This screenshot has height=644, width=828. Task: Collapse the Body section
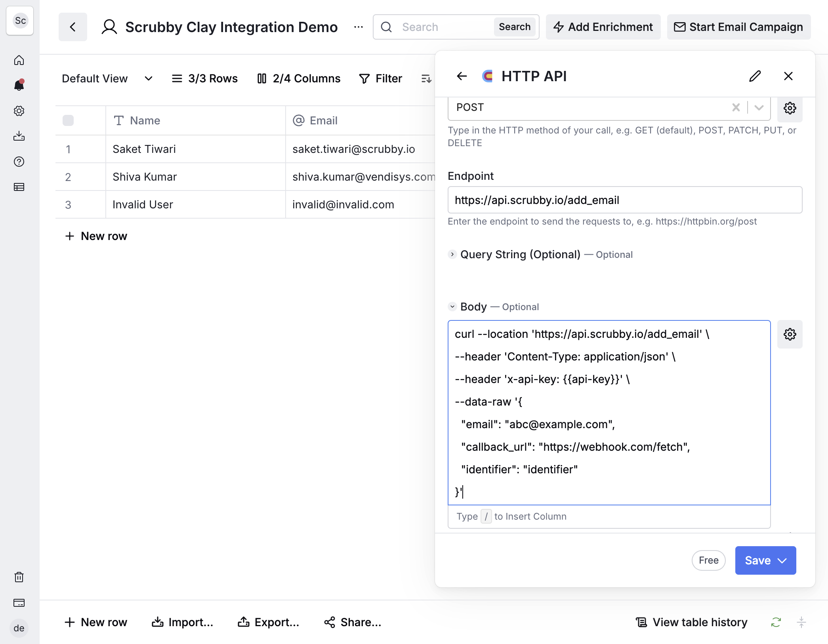(x=452, y=307)
